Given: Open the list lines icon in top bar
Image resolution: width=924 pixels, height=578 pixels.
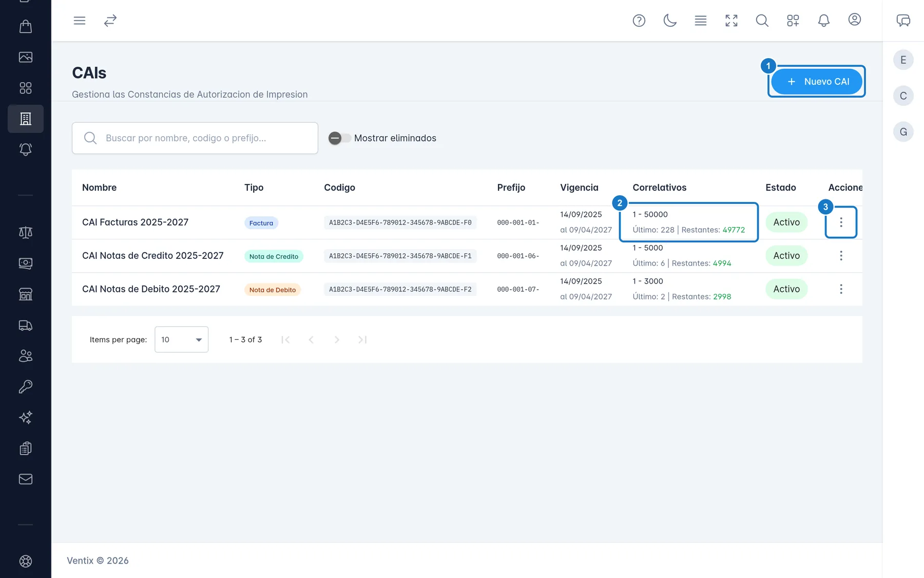Looking at the screenshot, I should (701, 21).
